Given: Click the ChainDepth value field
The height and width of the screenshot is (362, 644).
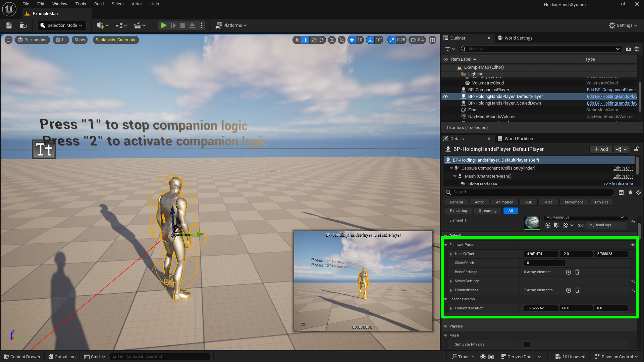Looking at the screenshot, I should [544, 263].
